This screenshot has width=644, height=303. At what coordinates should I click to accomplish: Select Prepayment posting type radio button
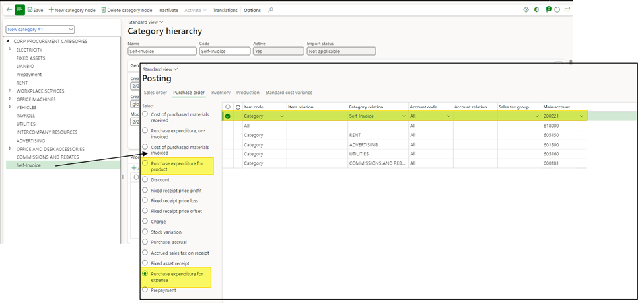145,290
